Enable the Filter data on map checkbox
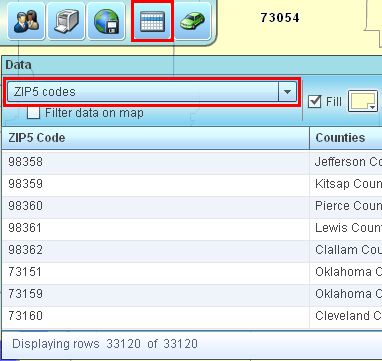382x361 pixels. [33, 113]
